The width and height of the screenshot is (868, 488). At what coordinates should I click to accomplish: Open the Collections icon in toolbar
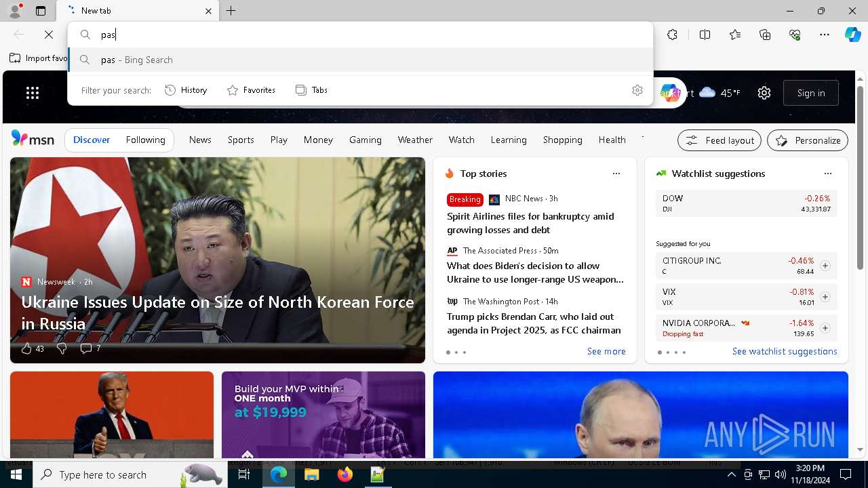tap(765, 35)
